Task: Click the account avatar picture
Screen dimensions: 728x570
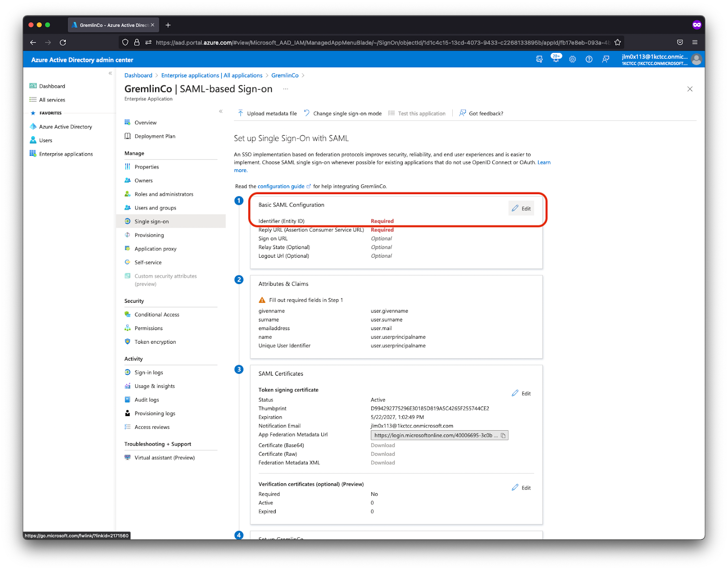Action: pyautogui.click(x=696, y=59)
